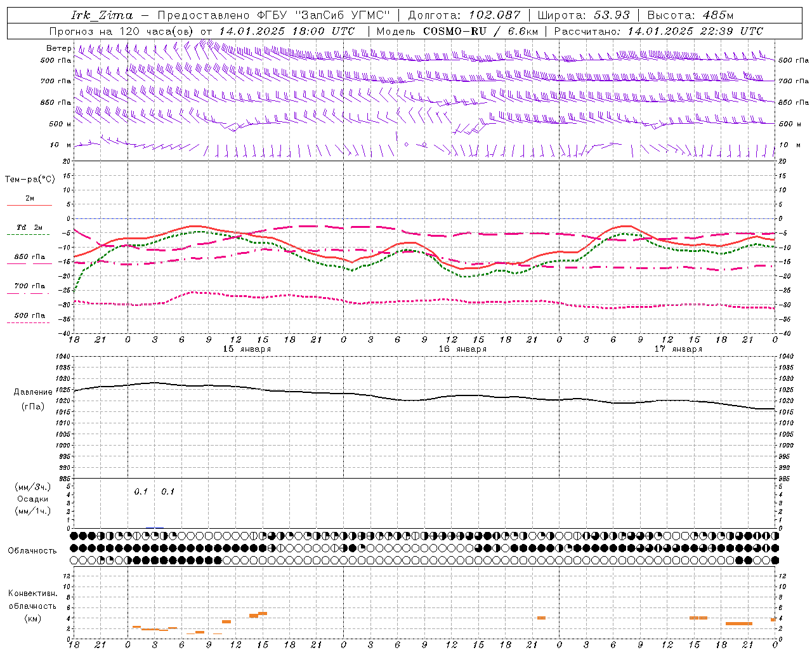Select the text "Предоставлено ФГБУ ЗапСиб УГМС"
The width and height of the screenshot is (812, 650).
tap(273, 15)
